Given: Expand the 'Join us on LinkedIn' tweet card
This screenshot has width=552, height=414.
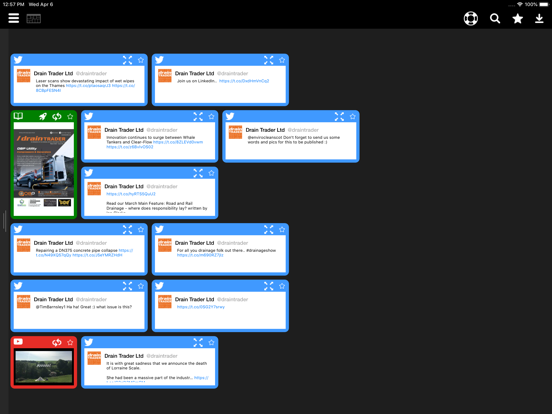Looking at the screenshot, I should (269, 60).
